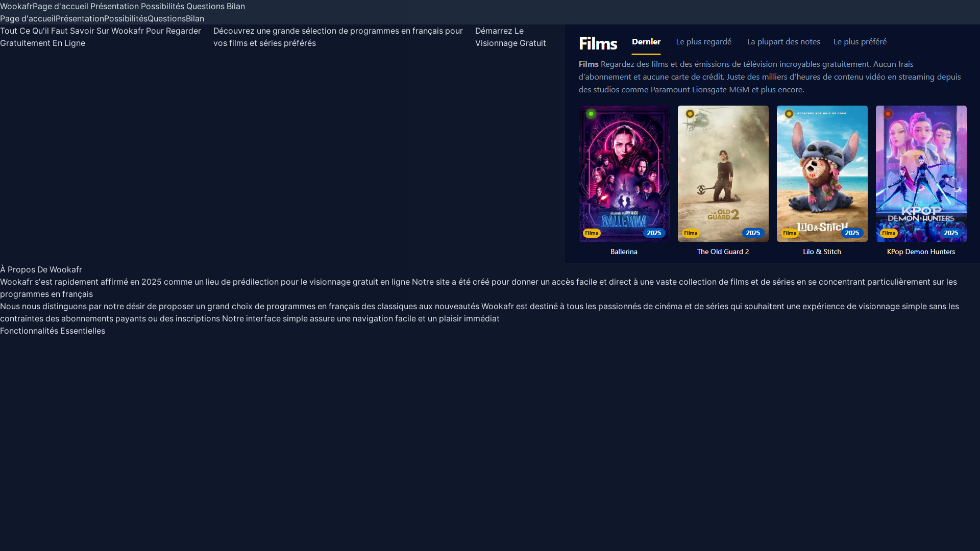Click 2025 badge on Ballerina poster
Screen dimensions: 980x551
pos(654,233)
